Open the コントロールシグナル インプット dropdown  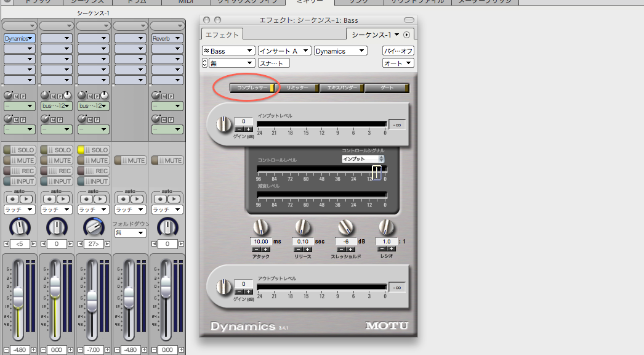pos(363,159)
